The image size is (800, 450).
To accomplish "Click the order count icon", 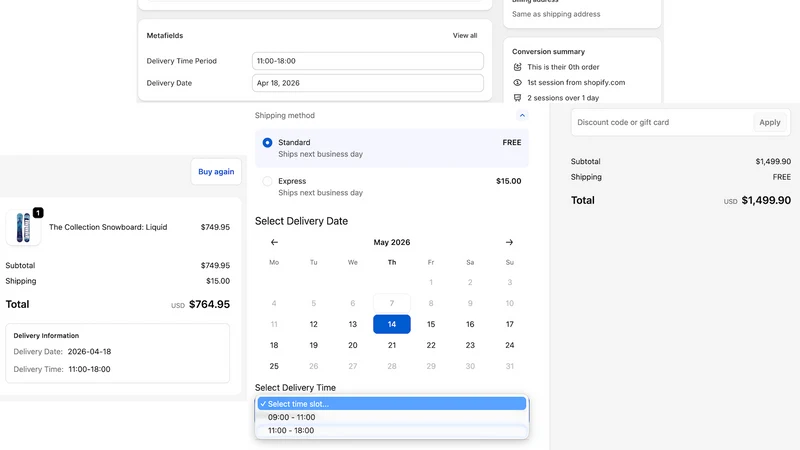I will click(x=517, y=67).
